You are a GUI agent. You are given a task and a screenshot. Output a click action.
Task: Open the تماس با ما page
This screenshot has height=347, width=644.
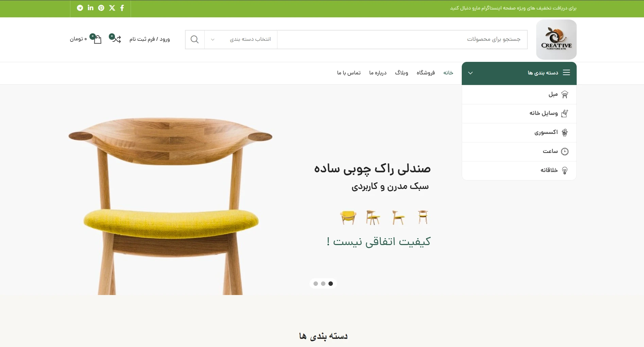[349, 73]
